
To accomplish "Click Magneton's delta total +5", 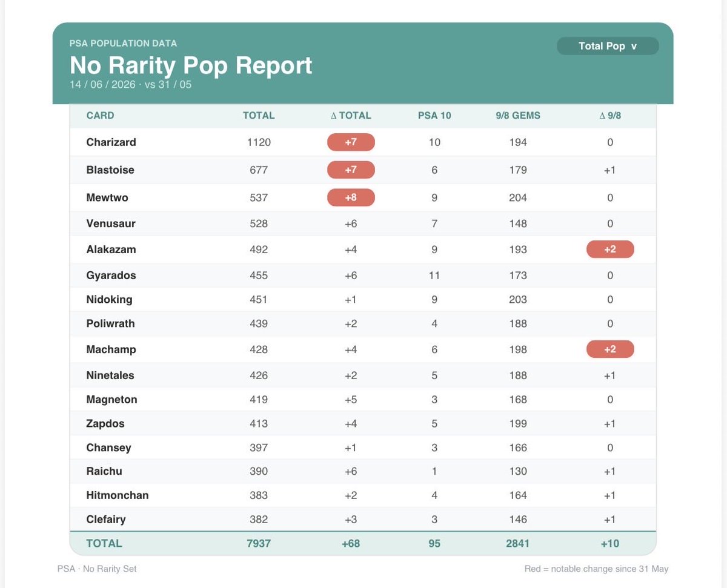I will pyautogui.click(x=351, y=400).
